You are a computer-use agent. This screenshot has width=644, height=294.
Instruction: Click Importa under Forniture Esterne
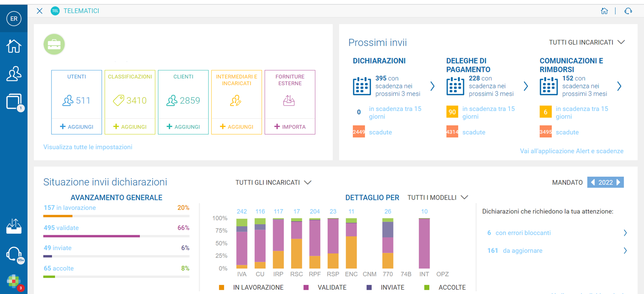tap(290, 127)
